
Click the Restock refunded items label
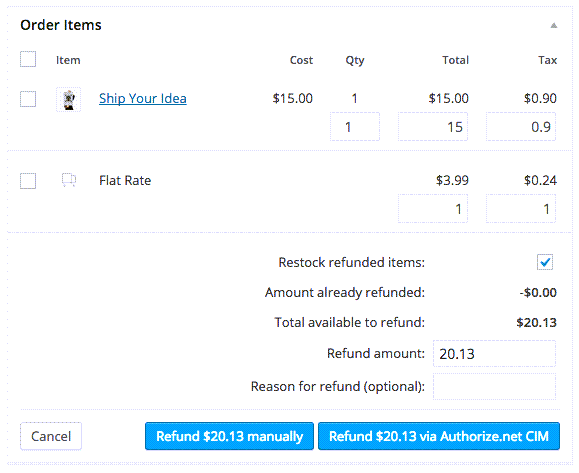coord(352,263)
